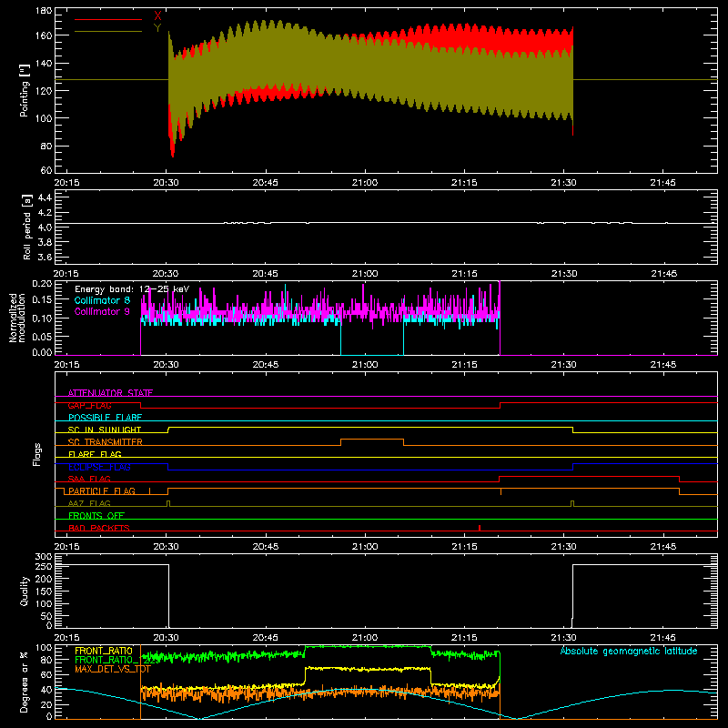Viewport: 728px width, 728px height.
Task: Click the SAA_FLAG label
Action: (x=89, y=479)
